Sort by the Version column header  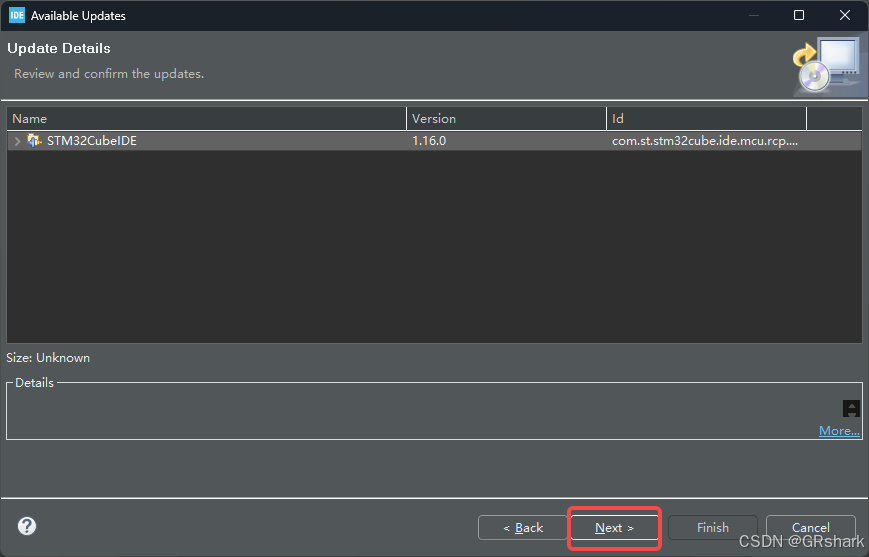507,119
